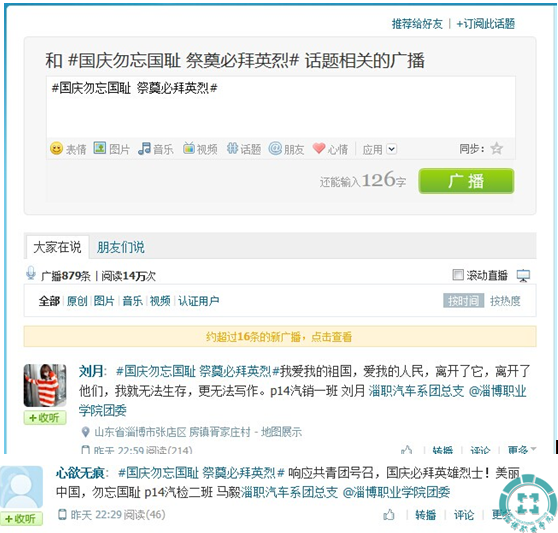Mention a friend via the @朋友 icon

click(x=275, y=148)
